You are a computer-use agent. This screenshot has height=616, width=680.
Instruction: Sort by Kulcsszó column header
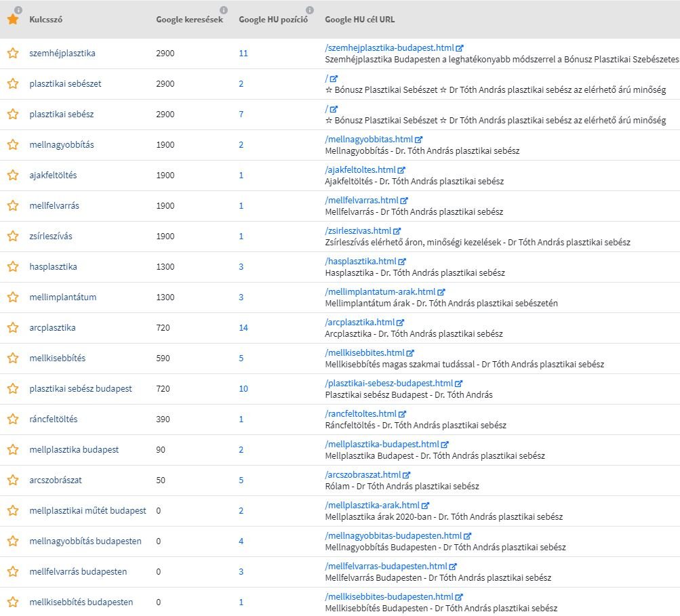point(46,20)
